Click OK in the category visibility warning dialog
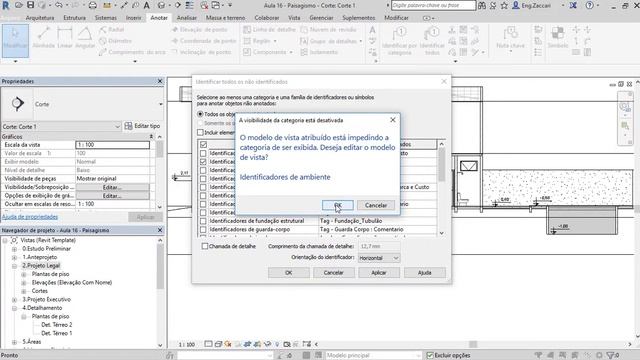This screenshot has height=360, width=640. coord(338,205)
